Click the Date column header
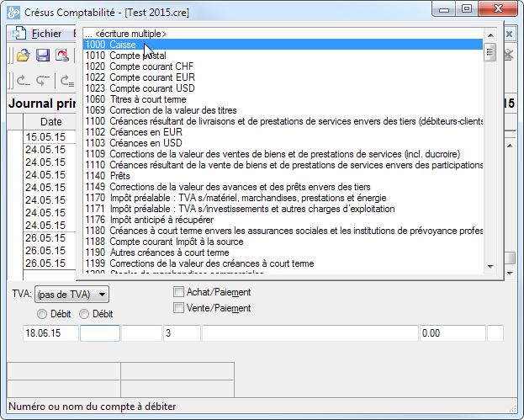This screenshot has width=524, height=420. coord(50,122)
